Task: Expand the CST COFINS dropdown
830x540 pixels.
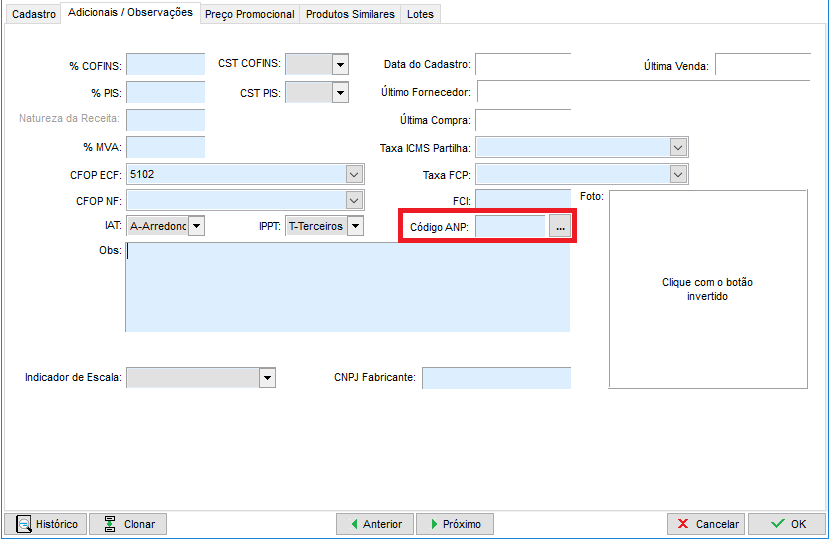Action: [x=340, y=65]
